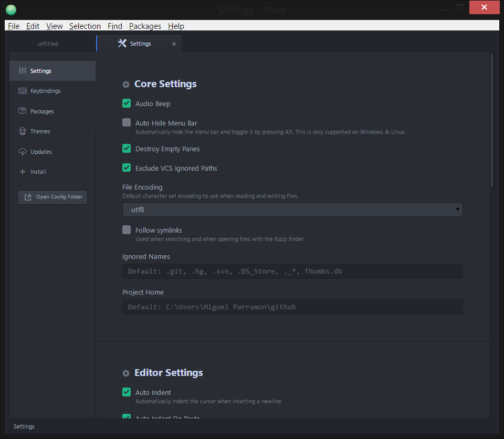This screenshot has height=439, width=504.
Task: Go to Updates section
Action: 52,152
